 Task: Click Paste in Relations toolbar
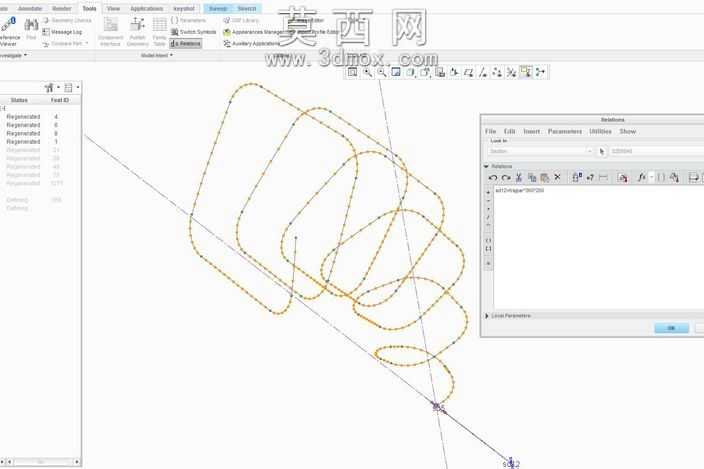tap(544, 178)
